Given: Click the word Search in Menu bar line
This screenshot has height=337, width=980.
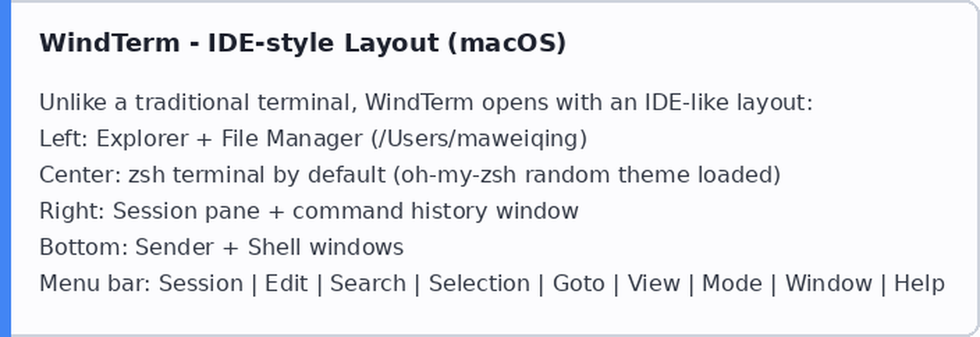Looking at the screenshot, I should point(367,283).
